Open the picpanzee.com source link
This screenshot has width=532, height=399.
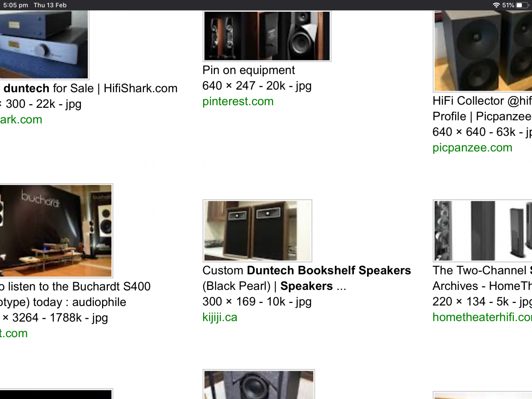[472, 148]
